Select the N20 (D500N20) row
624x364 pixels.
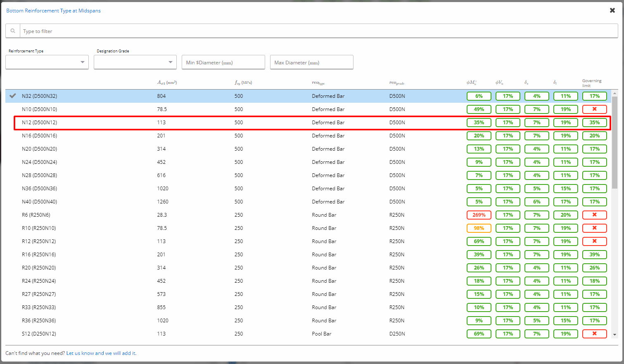coord(308,149)
